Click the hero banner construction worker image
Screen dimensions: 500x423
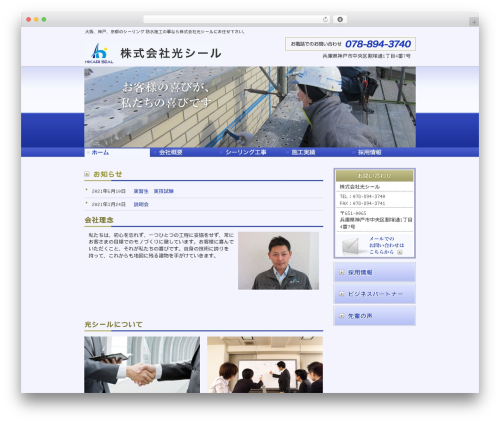click(x=250, y=107)
